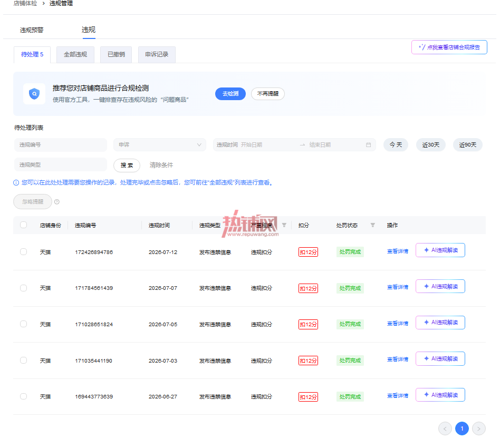Click 处罚完成 status in 2026-06-27 row

point(350,397)
